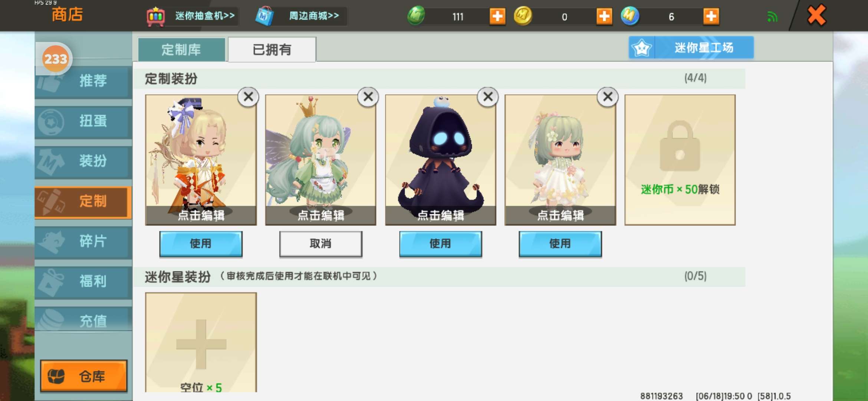Viewport: 868px width, 401px height.
Task: Switch to the 已拥有 owned tab
Action: click(x=272, y=49)
